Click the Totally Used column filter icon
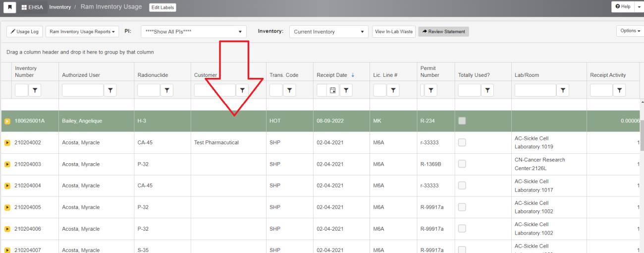Screen dimensions: 644x253 point(488,90)
